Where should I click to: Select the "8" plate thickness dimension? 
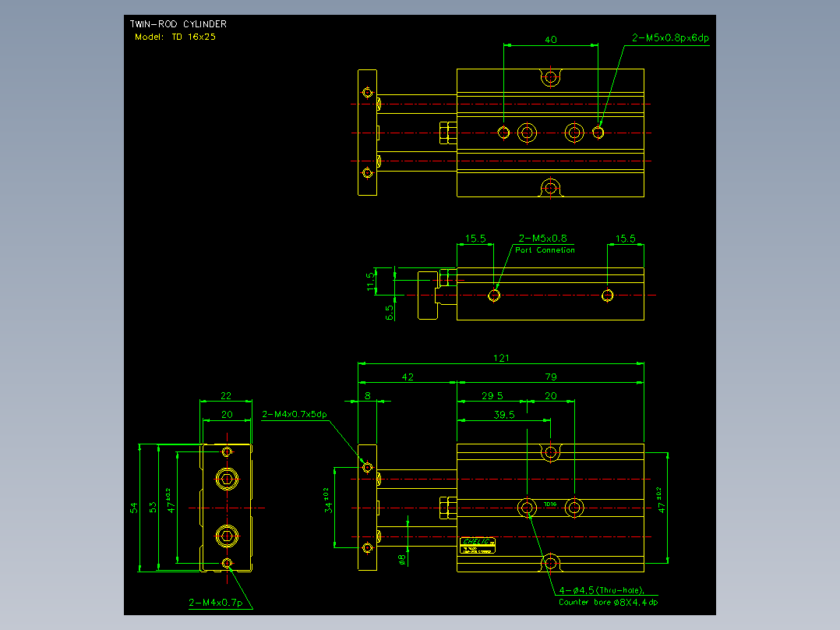click(368, 395)
